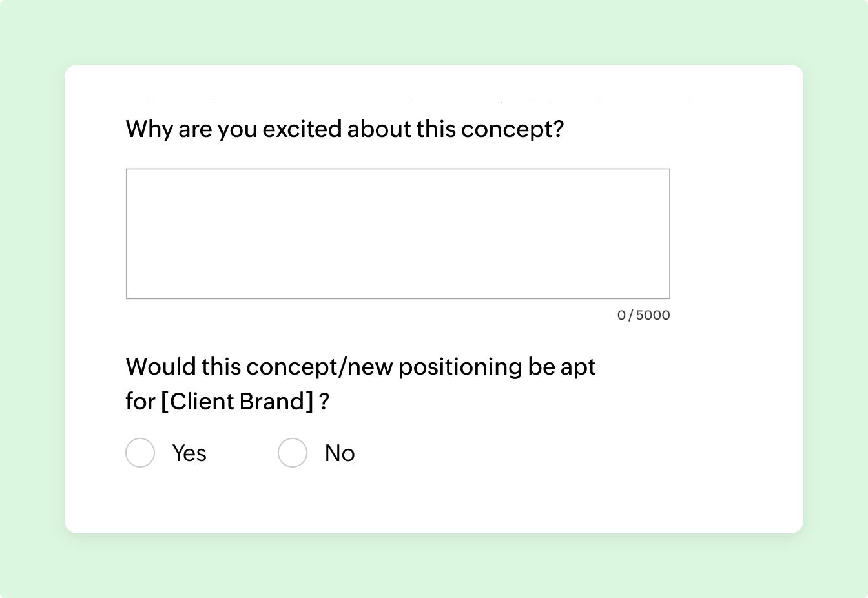Focus the excitement answer text area

pyautogui.click(x=398, y=234)
